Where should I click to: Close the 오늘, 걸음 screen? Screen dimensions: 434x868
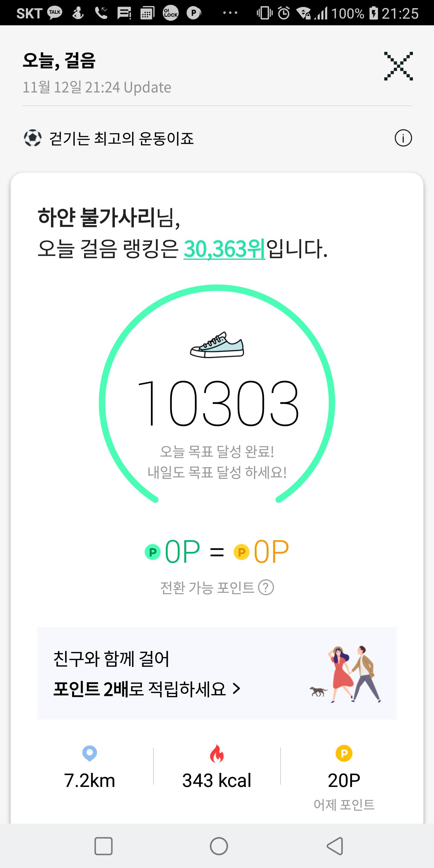pos(398,66)
